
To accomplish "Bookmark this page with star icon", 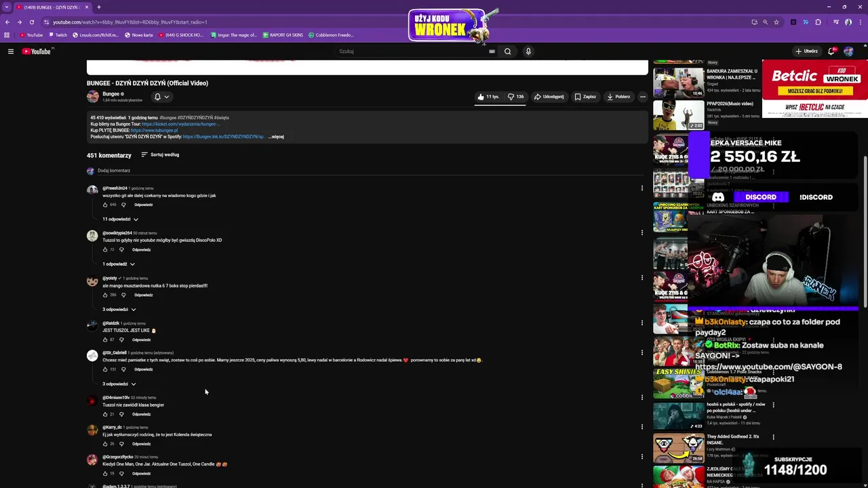I will (x=777, y=22).
